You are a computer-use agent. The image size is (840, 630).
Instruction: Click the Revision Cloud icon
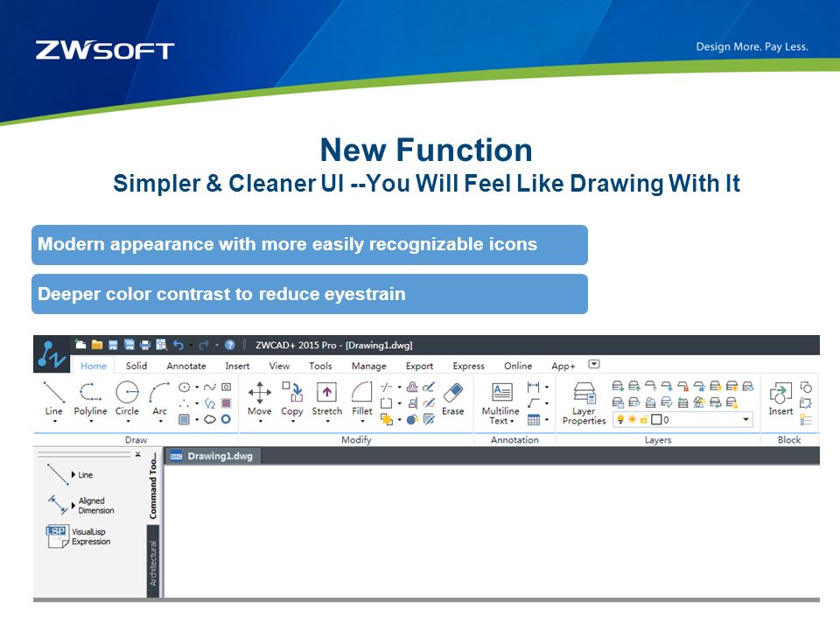210,419
